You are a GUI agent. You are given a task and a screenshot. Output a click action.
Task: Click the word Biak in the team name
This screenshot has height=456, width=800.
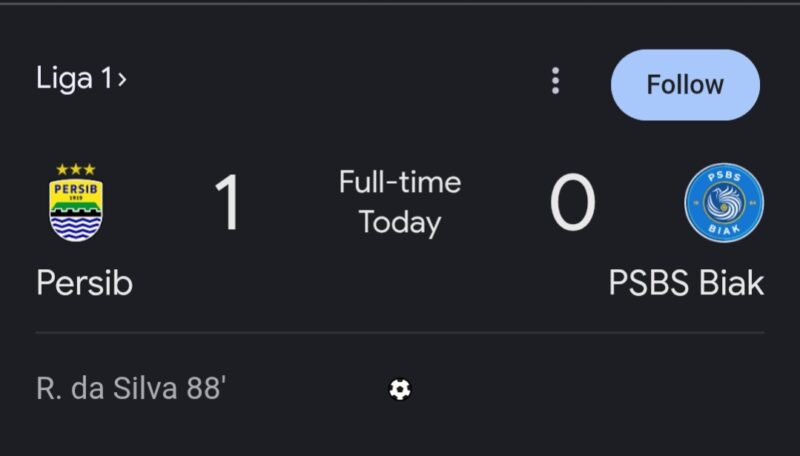click(x=731, y=283)
